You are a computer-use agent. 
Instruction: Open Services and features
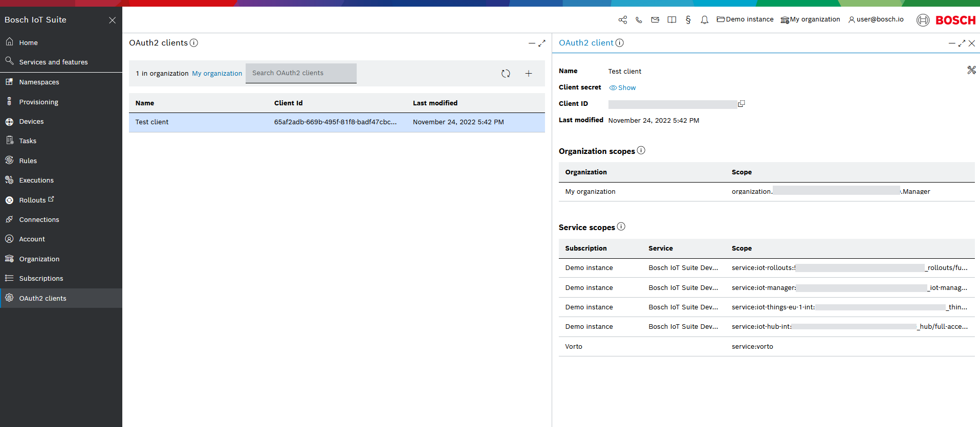pos(61,62)
